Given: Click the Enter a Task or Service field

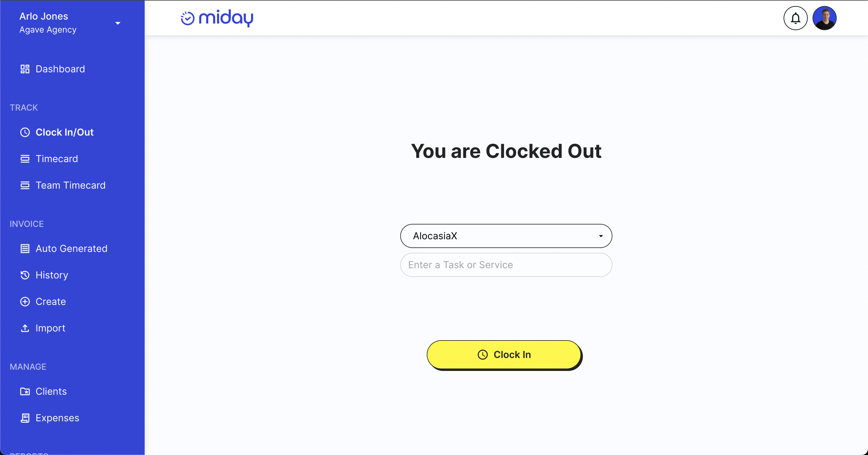Looking at the screenshot, I should pyautogui.click(x=506, y=265).
